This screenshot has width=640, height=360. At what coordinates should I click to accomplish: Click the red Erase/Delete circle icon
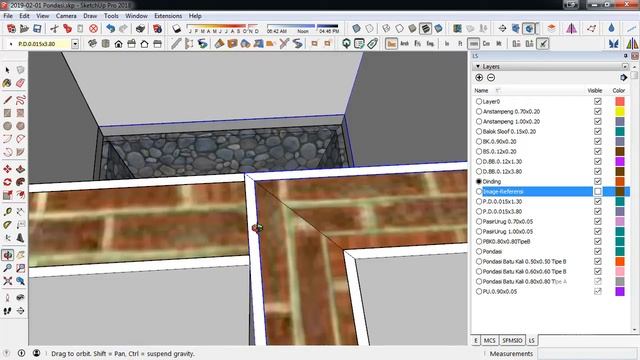pos(93,28)
